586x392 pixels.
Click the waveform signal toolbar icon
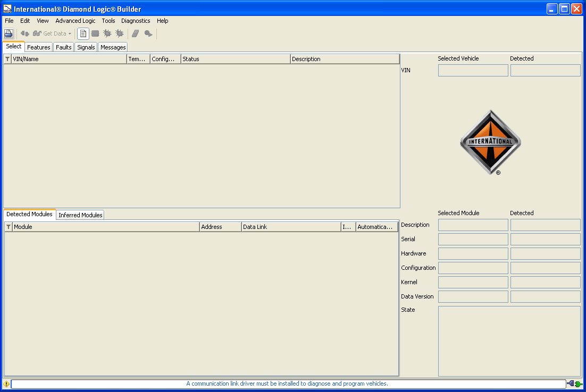coord(95,33)
